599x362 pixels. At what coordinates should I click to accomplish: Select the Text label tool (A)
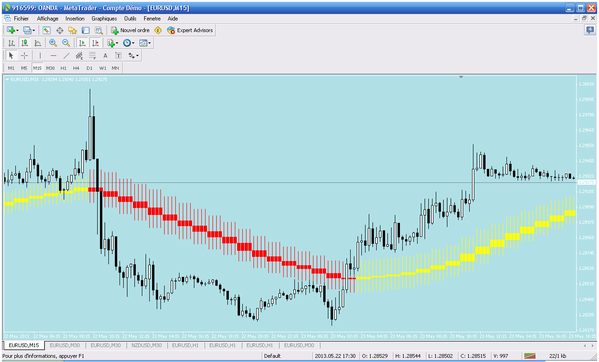[105, 56]
